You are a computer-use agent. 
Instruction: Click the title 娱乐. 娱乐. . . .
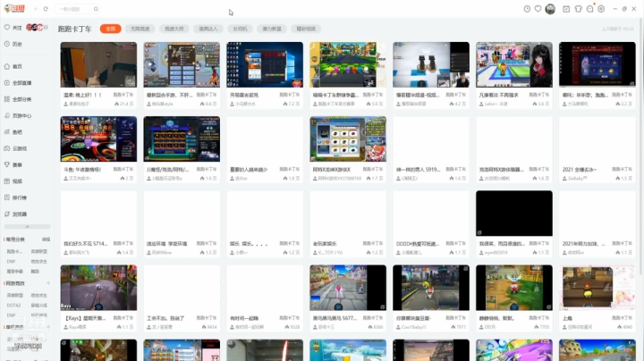[x=249, y=244]
